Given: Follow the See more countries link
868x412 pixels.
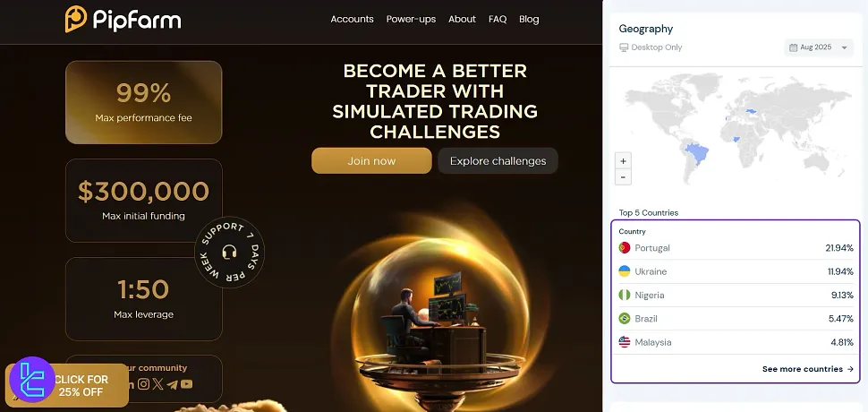Looking at the screenshot, I should 808,369.
